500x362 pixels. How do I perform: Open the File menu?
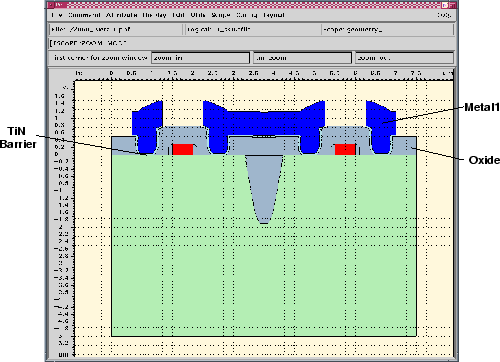(57, 15)
